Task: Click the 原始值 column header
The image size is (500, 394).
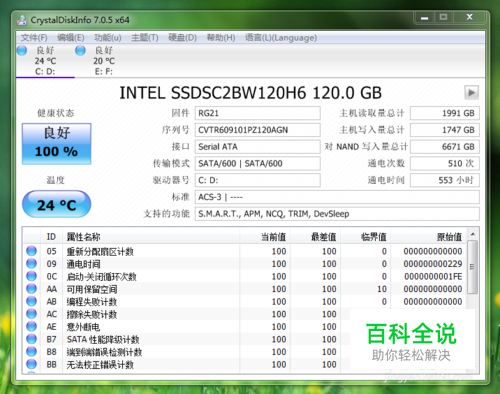Action: click(429, 237)
